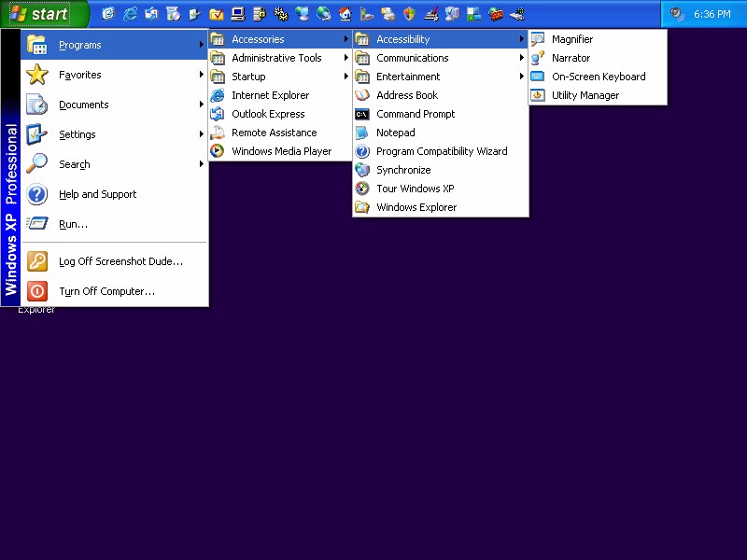The image size is (747, 560).
Task: Launch Narrator from the Accessibility menu
Action: click(571, 58)
